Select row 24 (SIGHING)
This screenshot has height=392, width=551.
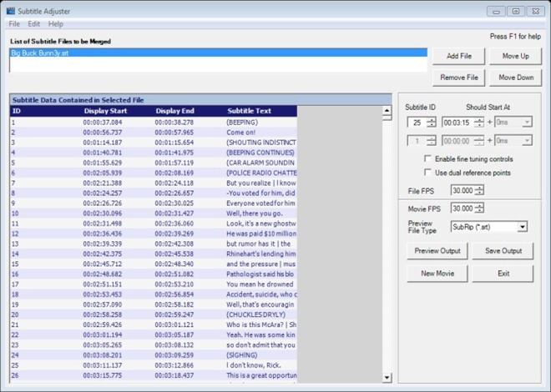click(154, 355)
